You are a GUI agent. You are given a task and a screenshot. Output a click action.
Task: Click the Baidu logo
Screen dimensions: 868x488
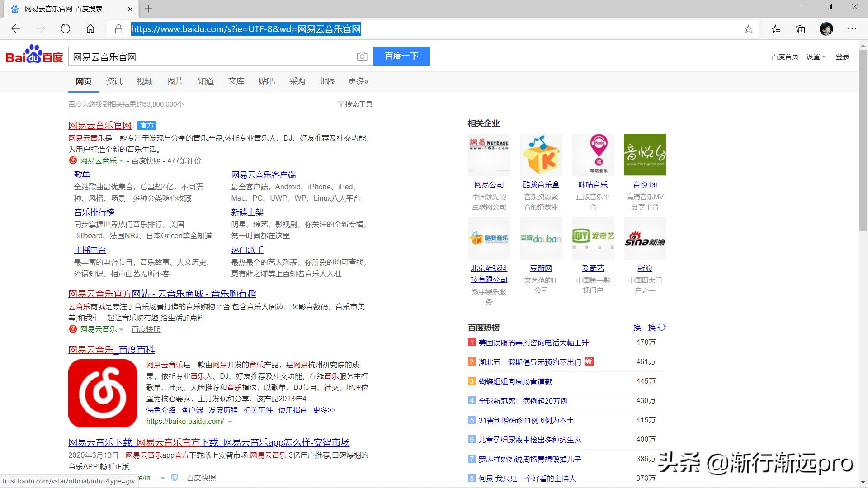pyautogui.click(x=34, y=55)
